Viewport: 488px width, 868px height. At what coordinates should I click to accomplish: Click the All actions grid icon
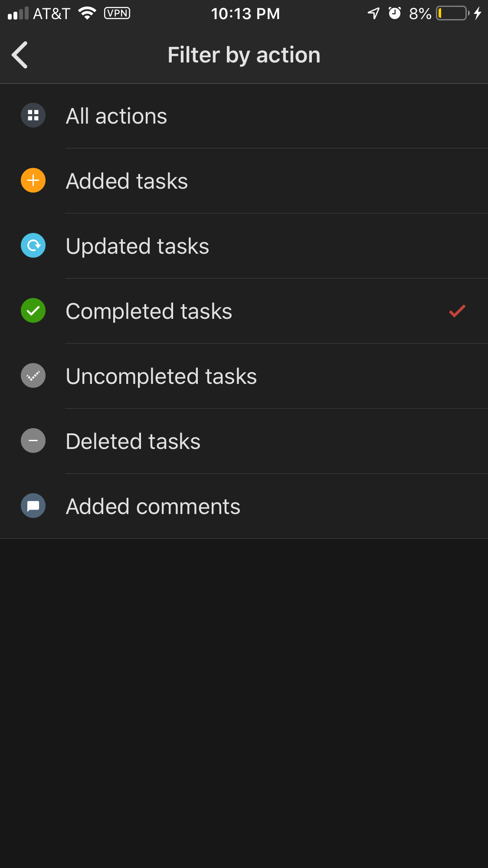click(33, 115)
